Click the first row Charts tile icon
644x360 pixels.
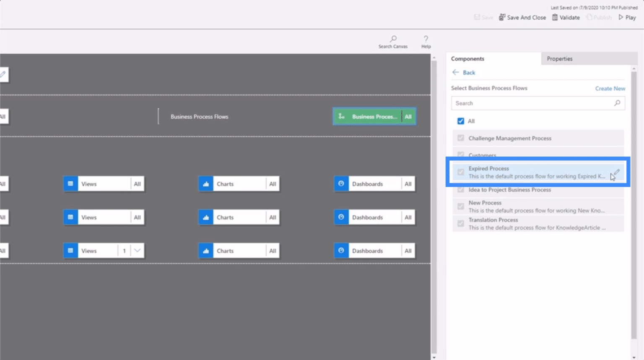tap(206, 184)
